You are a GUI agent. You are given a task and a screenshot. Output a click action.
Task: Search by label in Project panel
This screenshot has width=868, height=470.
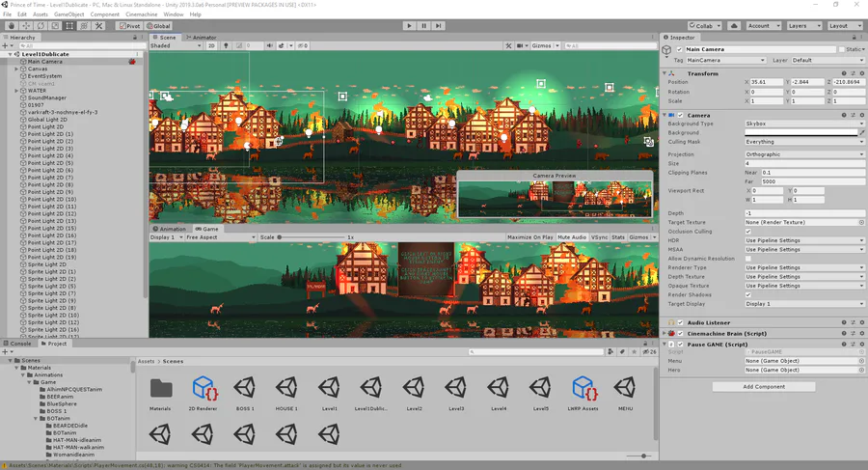point(622,351)
